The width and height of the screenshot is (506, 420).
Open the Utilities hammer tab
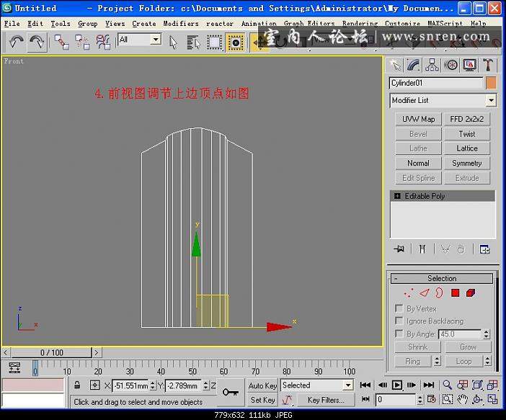[489, 65]
